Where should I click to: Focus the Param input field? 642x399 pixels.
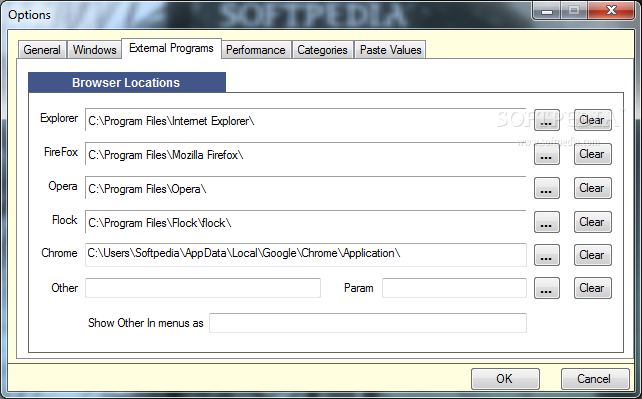coord(454,288)
